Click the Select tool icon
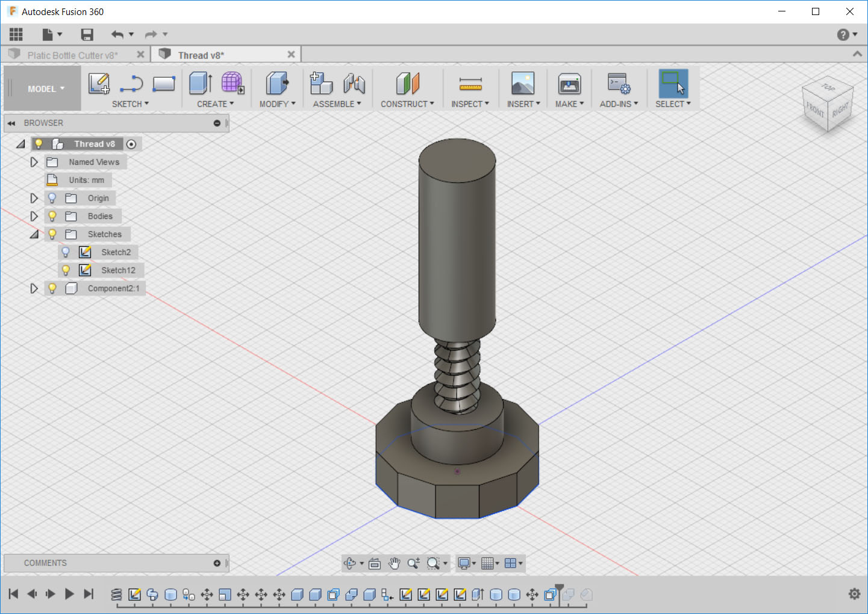The width and height of the screenshot is (868, 614). pos(673,83)
